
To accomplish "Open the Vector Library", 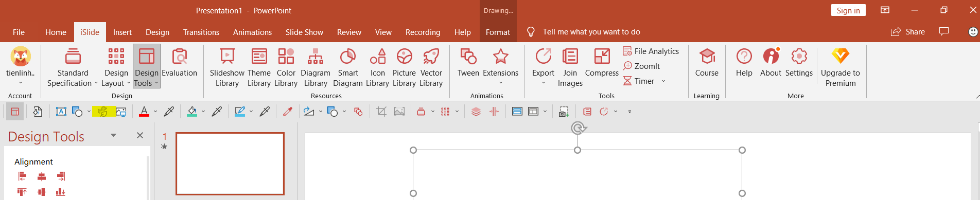I will pos(431,67).
